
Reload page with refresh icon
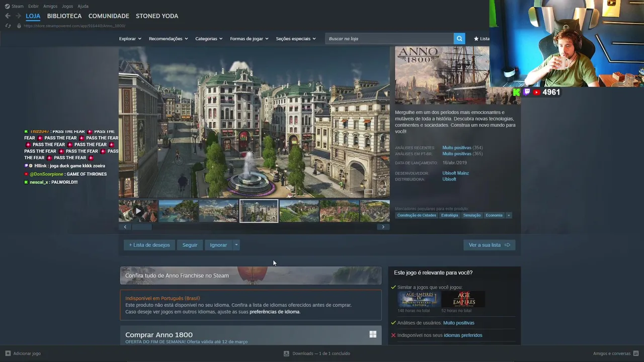tap(8, 26)
